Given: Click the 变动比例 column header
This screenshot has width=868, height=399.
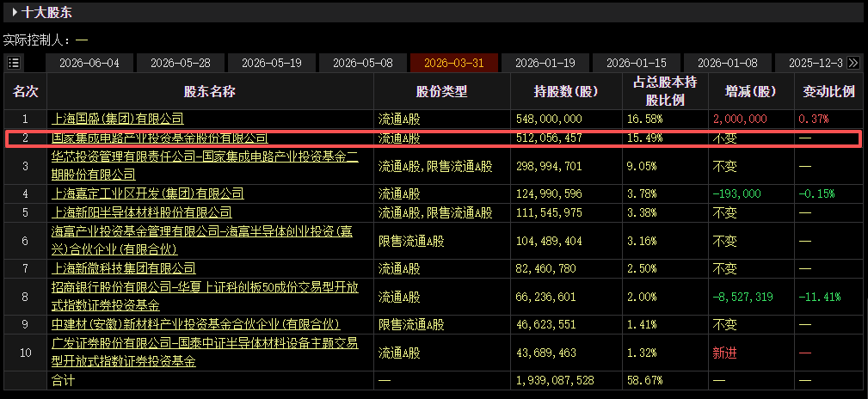Looking at the screenshot, I should [828, 92].
